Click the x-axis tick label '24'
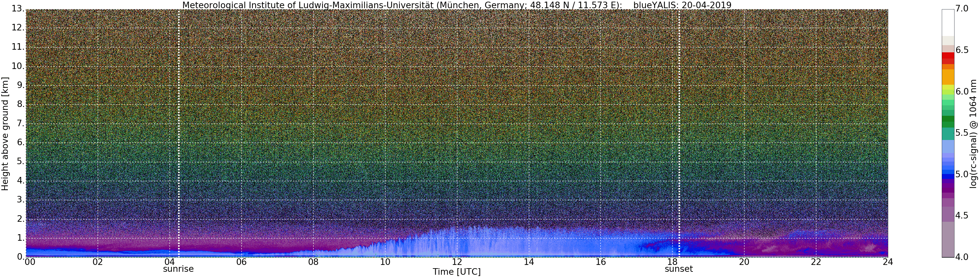The image size is (980, 278). pyautogui.click(x=888, y=262)
